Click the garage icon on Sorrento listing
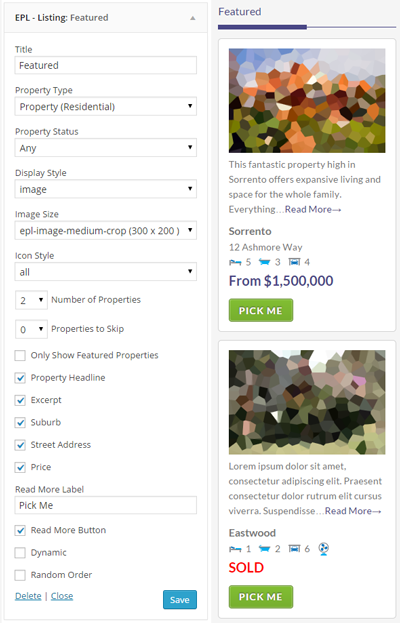400x623 pixels. coord(294,262)
